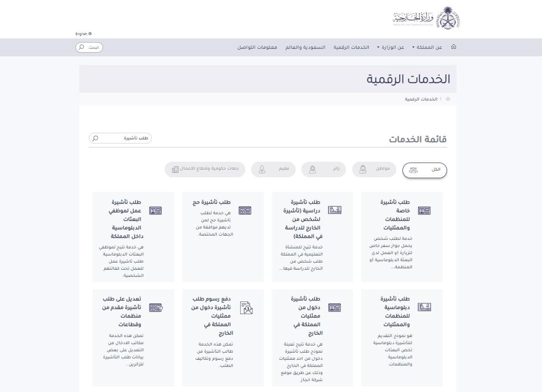The height and width of the screenshot is (392, 542).
Task: Click the breadcrumb home icon
Action: click(448, 99)
